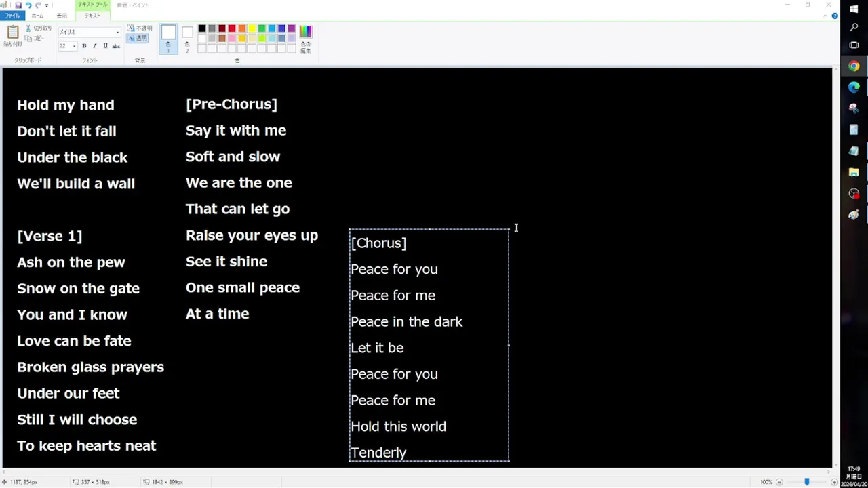Open the Edit Colors (色の編集) dialog
The height and width of the screenshot is (488, 868).
pyautogui.click(x=306, y=39)
